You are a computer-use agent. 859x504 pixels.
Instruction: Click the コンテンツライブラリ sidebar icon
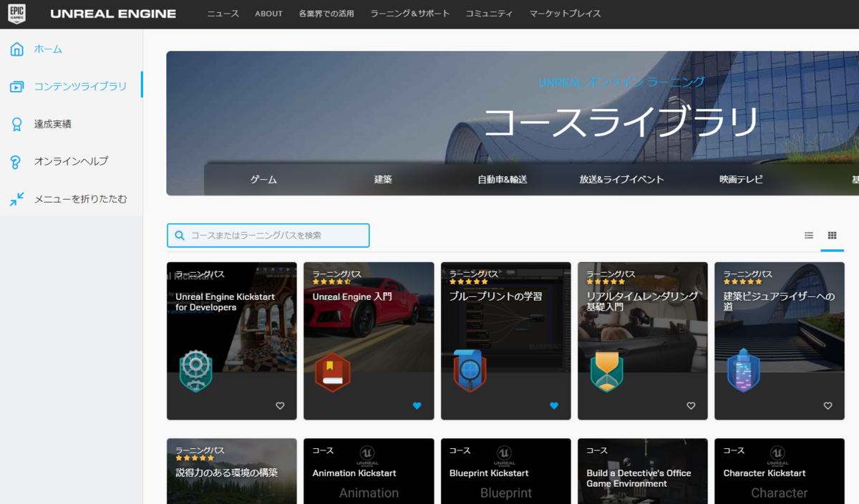(16, 87)
